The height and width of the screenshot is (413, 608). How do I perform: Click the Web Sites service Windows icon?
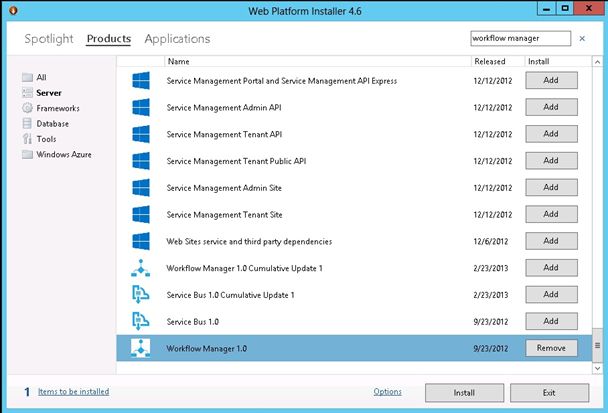click(141, 241)
